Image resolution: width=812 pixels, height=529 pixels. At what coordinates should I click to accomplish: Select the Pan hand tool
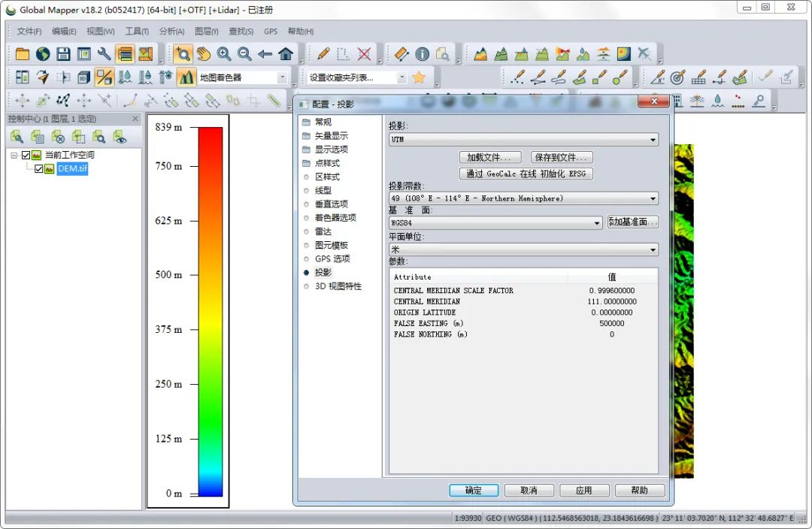click(x=204, y=54)
